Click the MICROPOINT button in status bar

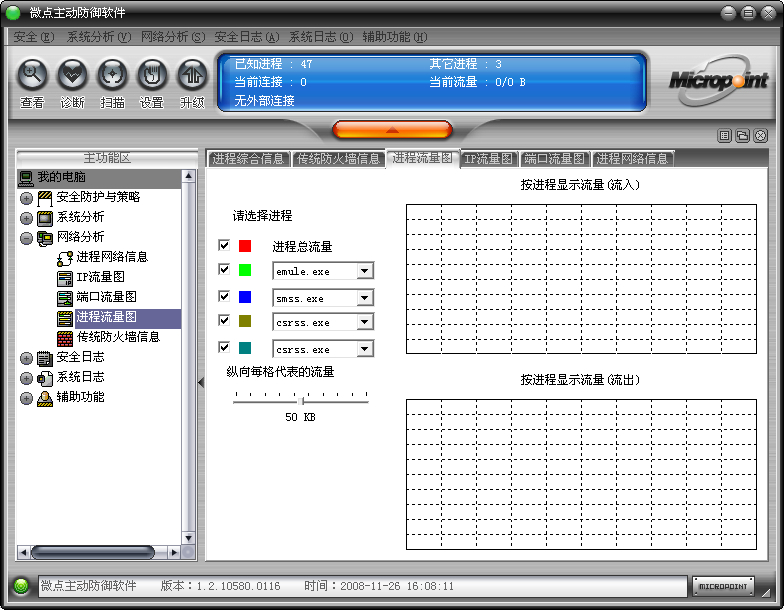point(723,586)
